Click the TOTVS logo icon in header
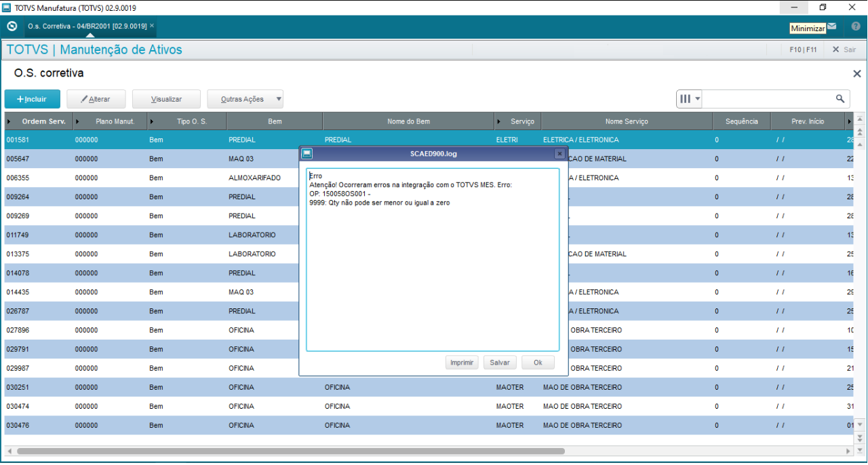The image size is (868, 465). pyautogui.click(x=12, y=26)
